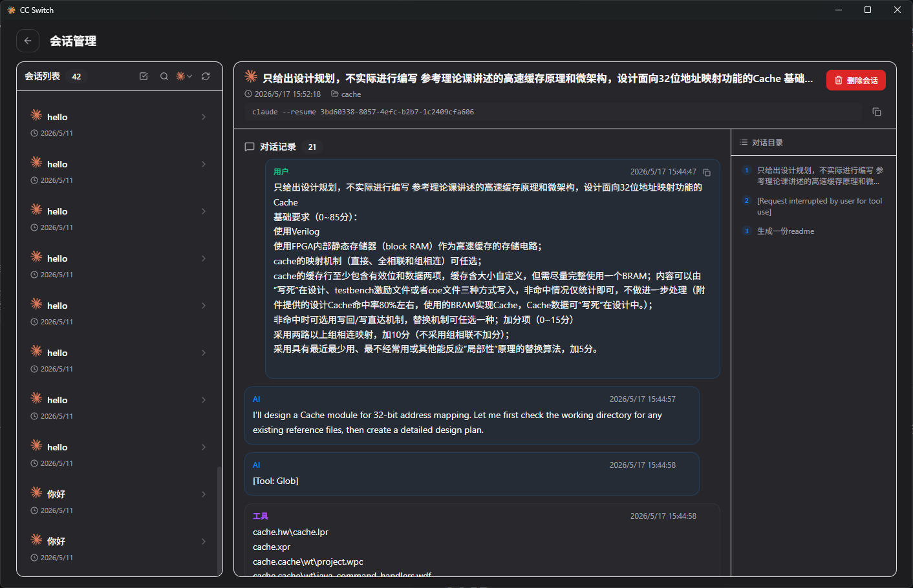Click the claude --resume command text
This screenshot has width=913, height=588.
pyautogui.click(x=363, y=112)
